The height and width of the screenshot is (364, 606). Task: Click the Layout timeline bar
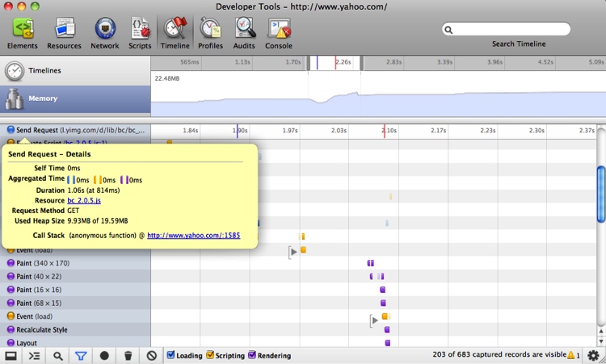388,343
